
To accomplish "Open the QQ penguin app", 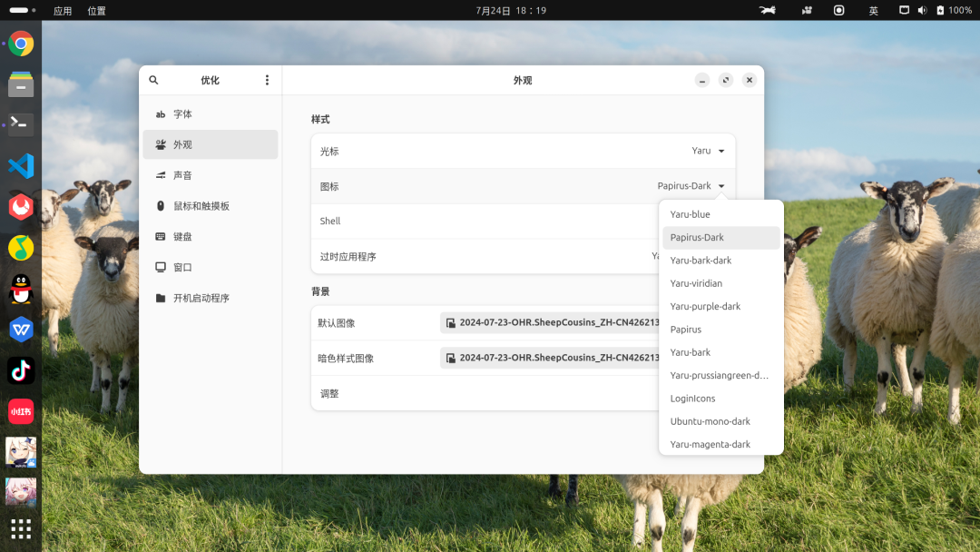I will tap(21, 289).
